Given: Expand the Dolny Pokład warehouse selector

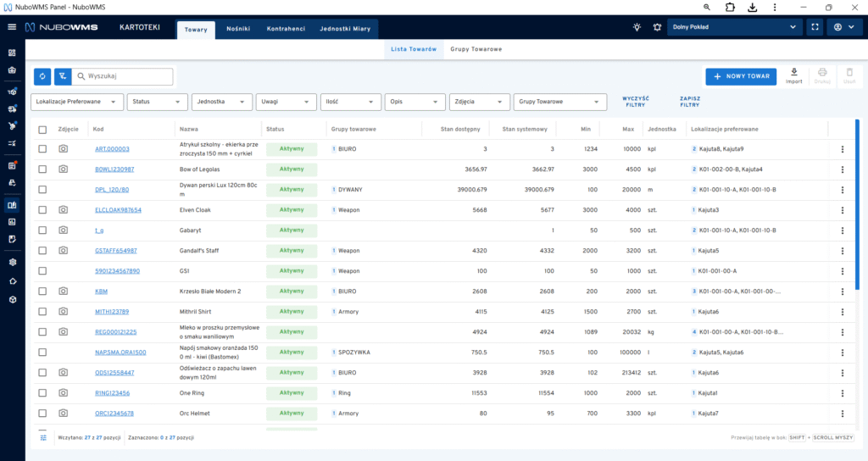Looking at the screenshot, I should click(734, 27).
